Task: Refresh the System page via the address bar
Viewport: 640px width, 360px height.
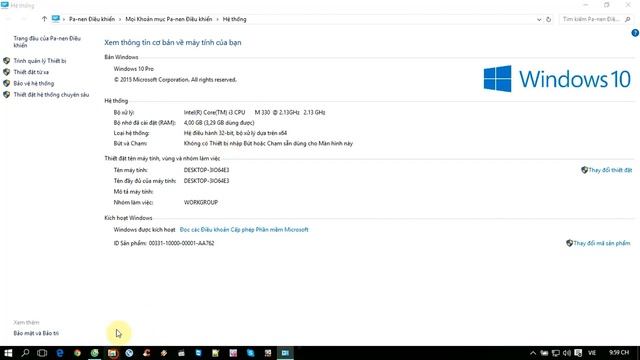Action: pyautogui.click(x=549, y=19)
